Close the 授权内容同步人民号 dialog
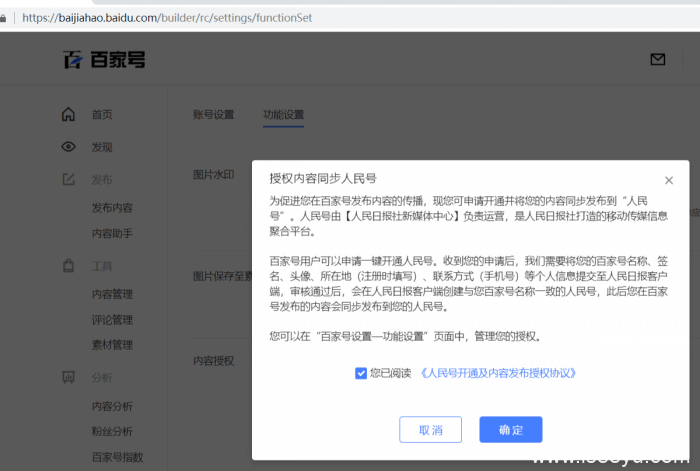The image size is (700, 471). 669,180
